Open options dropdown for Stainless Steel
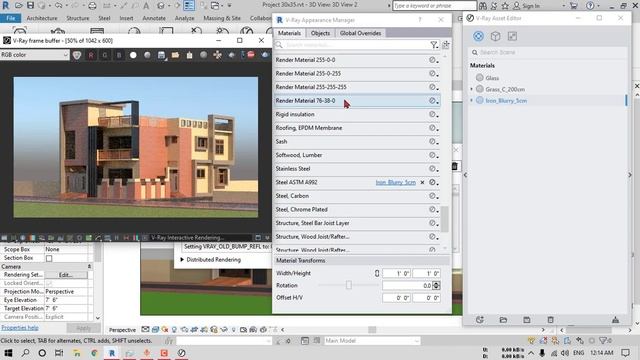640x360 pixels. (433, 169)
